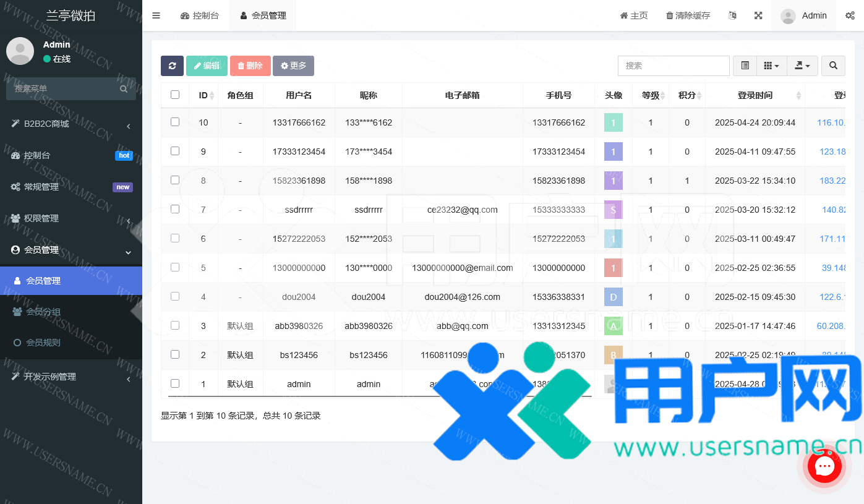The image size is (864, 504).
Task: Toggle the table card view icon
Action: 745,66
